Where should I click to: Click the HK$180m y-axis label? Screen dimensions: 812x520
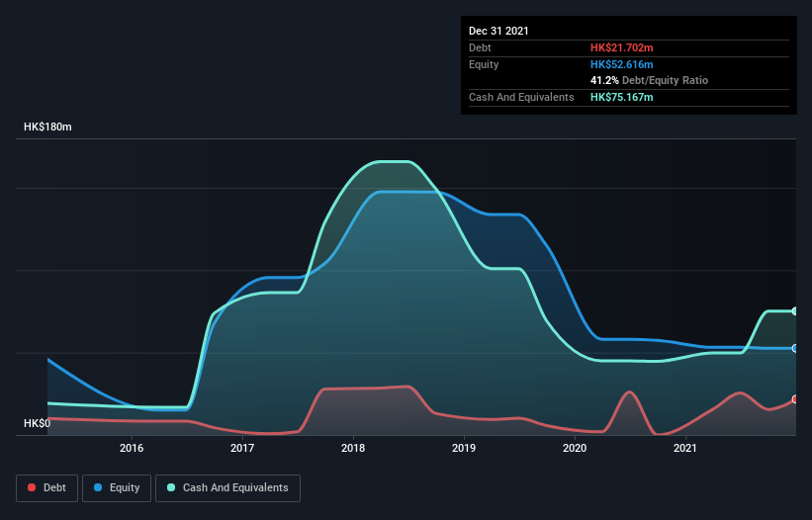pyautogui.click(x=47, y=127)
